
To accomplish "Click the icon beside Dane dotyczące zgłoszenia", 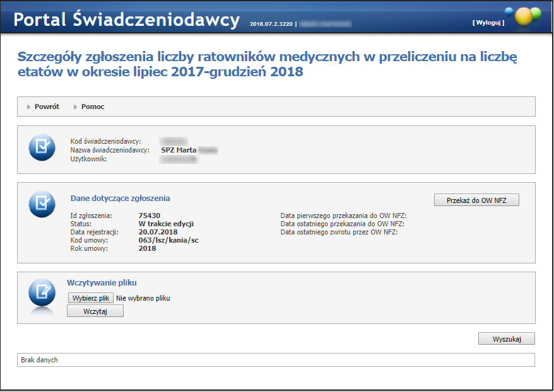I will 42,204.
